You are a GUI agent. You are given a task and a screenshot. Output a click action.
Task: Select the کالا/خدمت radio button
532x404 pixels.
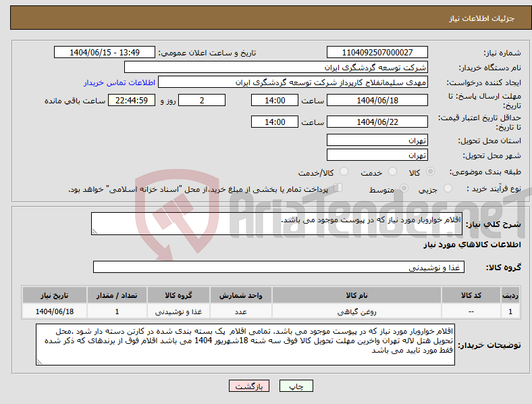[344, 172]
